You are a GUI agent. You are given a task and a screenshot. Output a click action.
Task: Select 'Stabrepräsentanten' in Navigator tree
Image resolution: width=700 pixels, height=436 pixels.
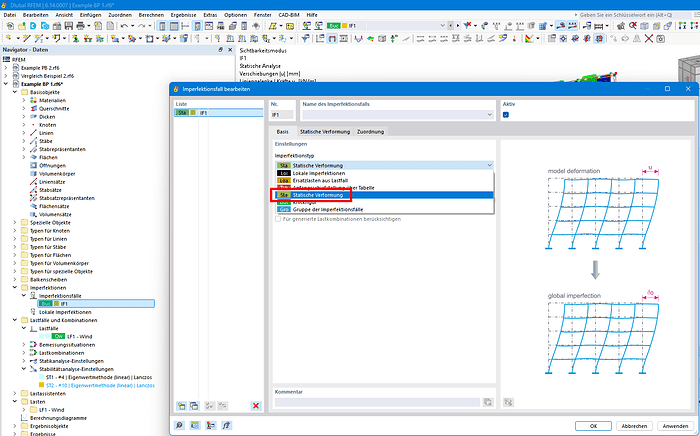pos(62,149)
